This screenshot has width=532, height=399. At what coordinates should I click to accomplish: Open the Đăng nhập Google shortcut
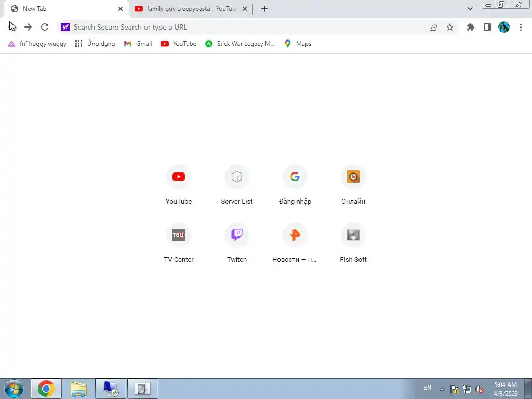(295, 185)
